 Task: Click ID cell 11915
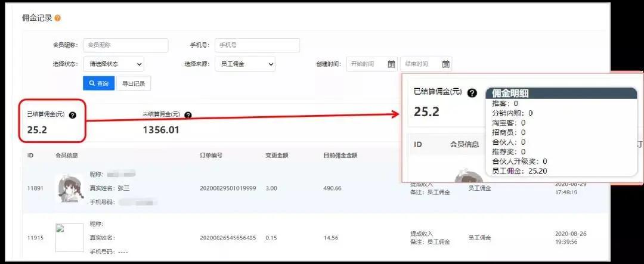coord(35,238)
